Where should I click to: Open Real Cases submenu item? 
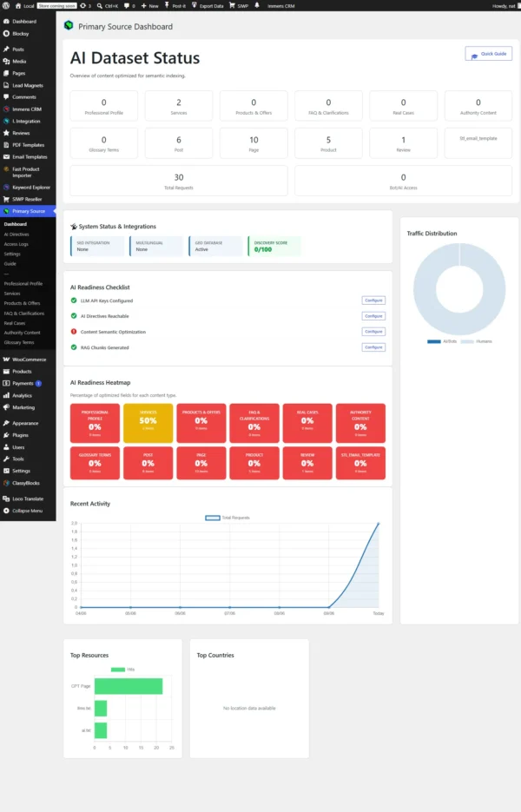(15, 323)
